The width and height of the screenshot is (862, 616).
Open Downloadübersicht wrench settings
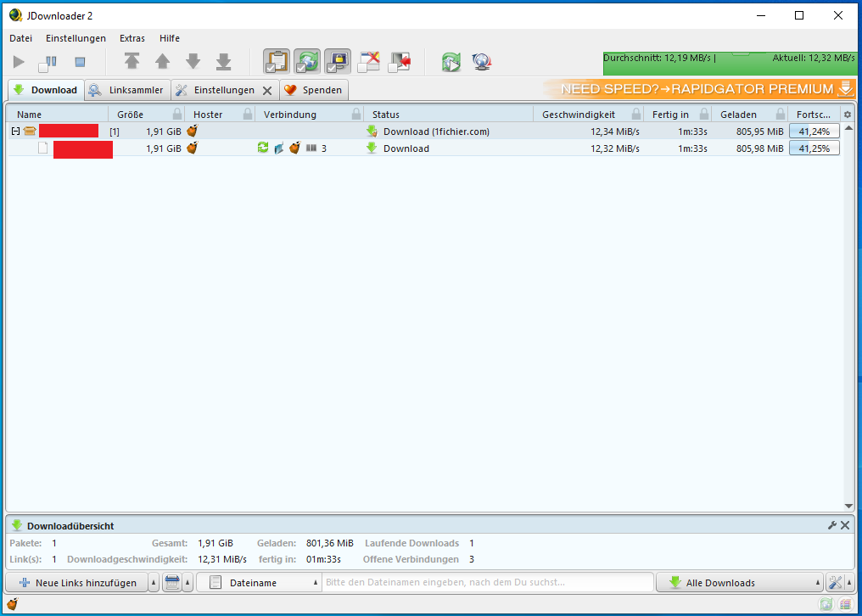[832, 525]
